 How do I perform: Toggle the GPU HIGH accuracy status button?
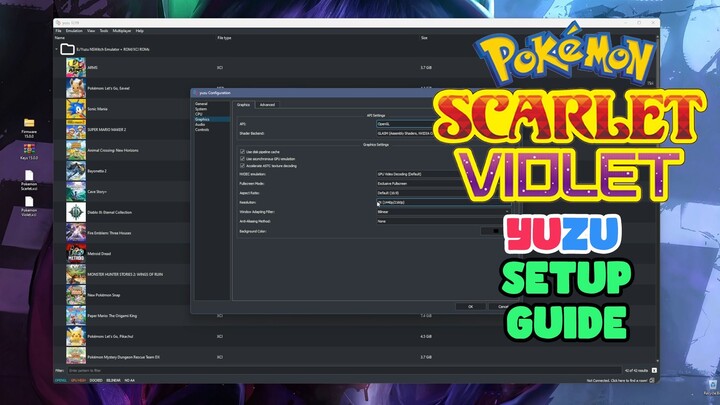tap(79, 380)
